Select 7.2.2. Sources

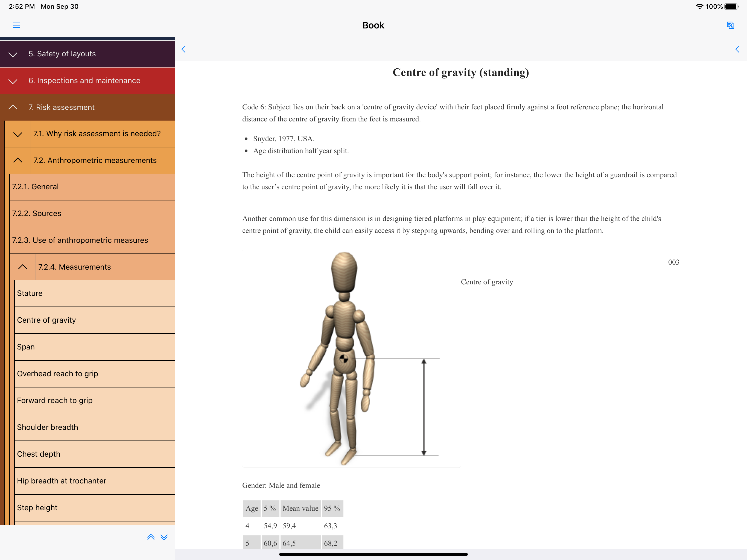coord(92,214)
